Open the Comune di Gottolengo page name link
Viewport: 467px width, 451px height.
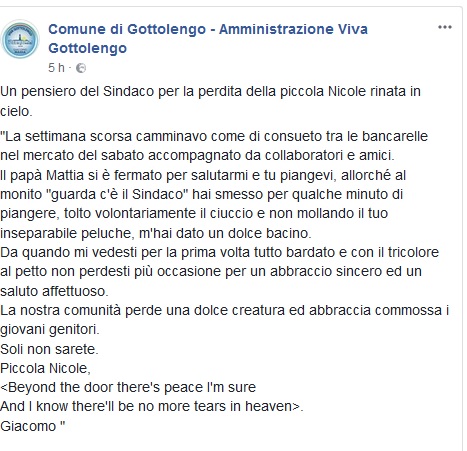(x=208, y=38)
